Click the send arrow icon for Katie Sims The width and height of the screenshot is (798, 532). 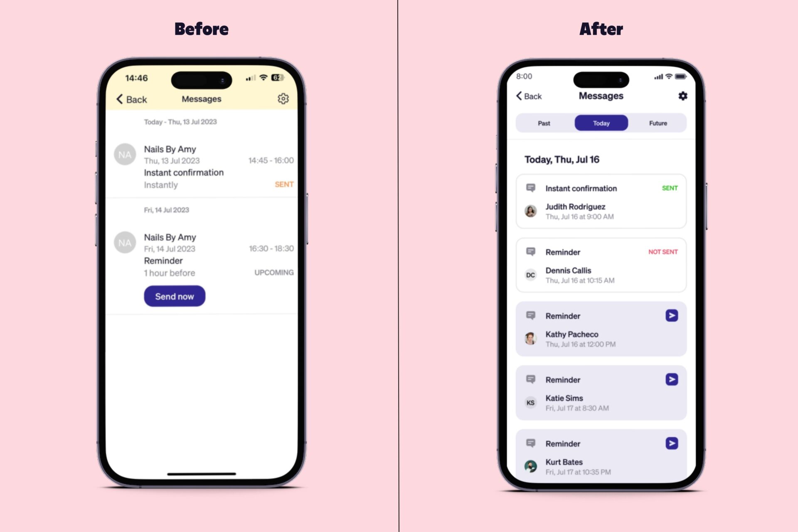click(x=672, y=379)
